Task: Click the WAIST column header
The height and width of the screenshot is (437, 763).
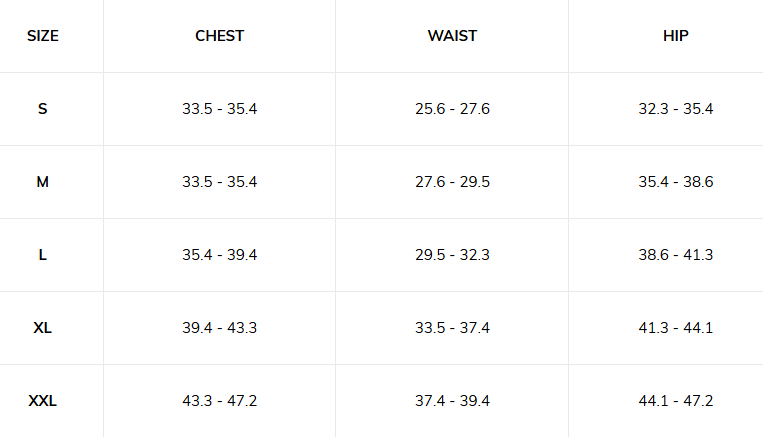Action: (452, 36)
